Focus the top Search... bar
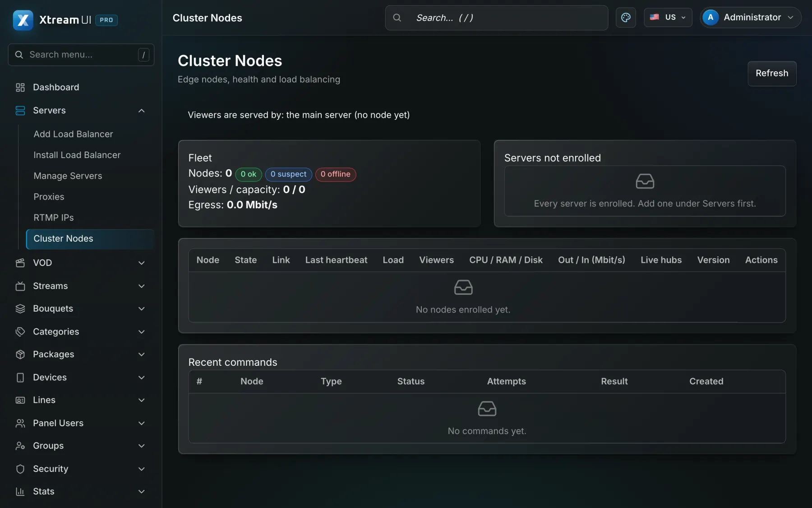The width and height of the screenshot is (812, 508). [x=497, y=18]
